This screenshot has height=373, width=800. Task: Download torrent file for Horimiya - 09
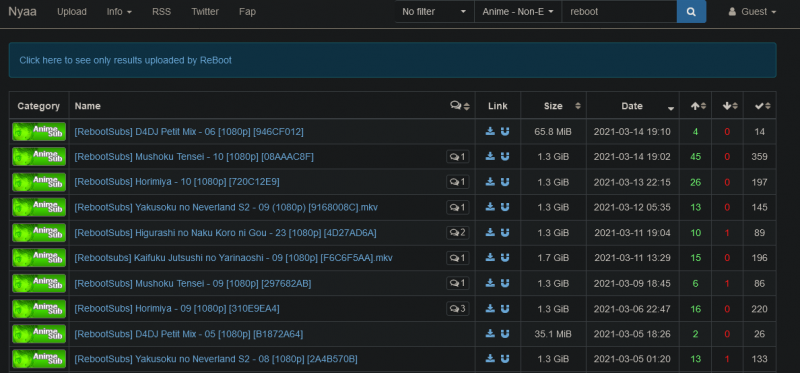(490, 309)
